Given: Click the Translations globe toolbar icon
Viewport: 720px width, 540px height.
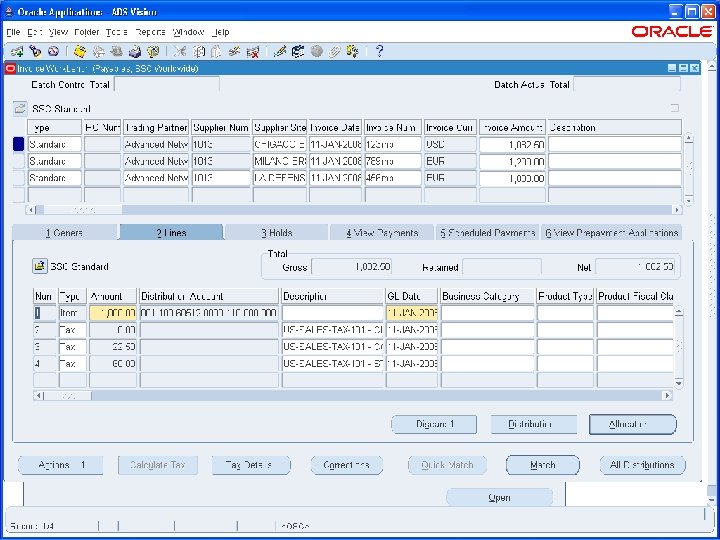Looking at the screenshot, I should (316, 51).
